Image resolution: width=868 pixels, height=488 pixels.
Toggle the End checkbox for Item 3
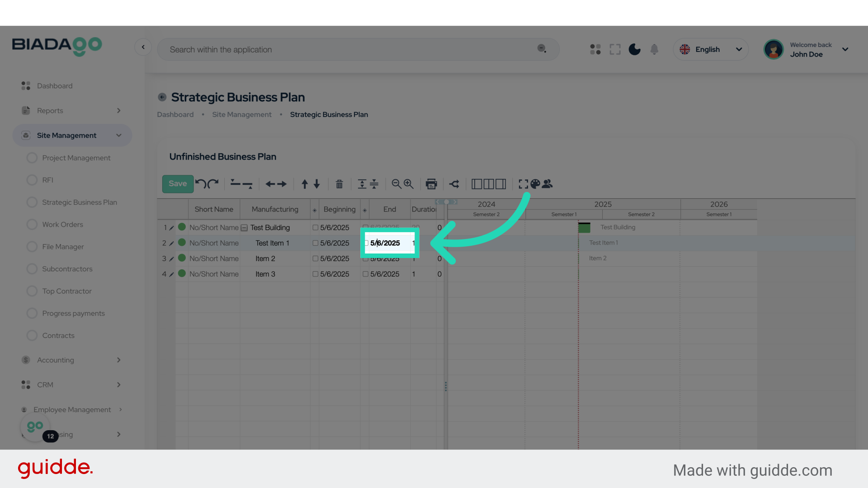coord(365,274)
